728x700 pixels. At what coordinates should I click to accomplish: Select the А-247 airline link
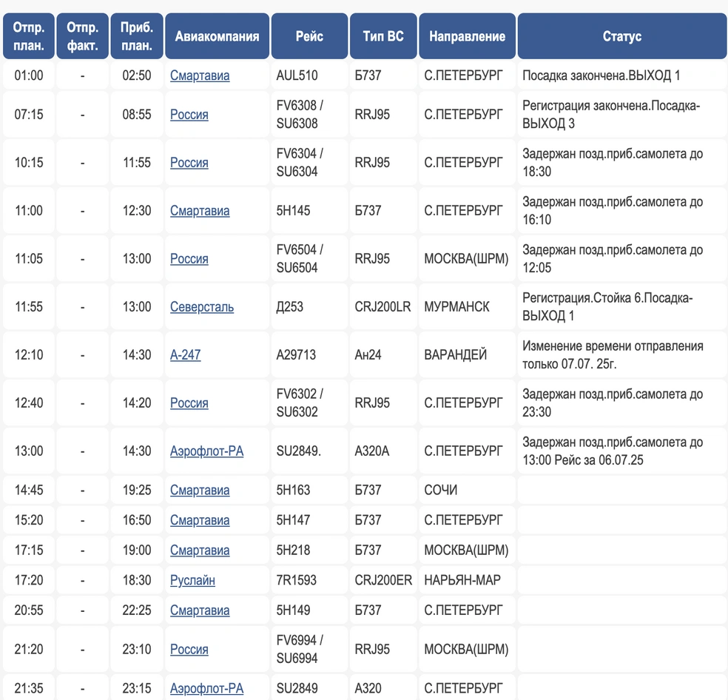pos(185,355)
